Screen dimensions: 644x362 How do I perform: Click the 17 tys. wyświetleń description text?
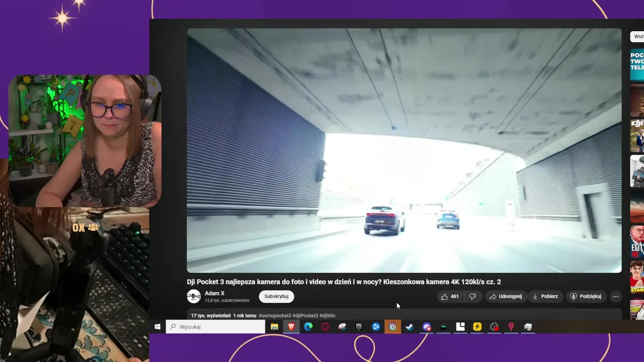click(211, 316)
